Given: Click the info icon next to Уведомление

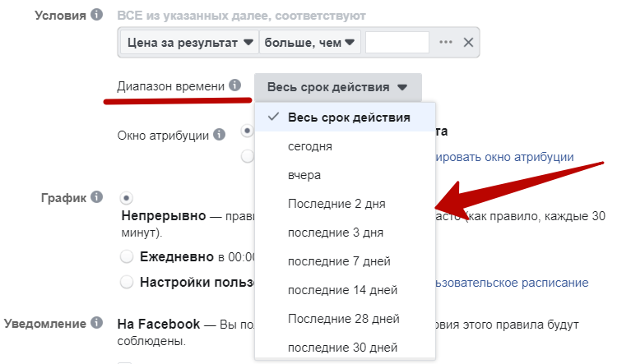Looking at the screenshot, I should 96,323.
